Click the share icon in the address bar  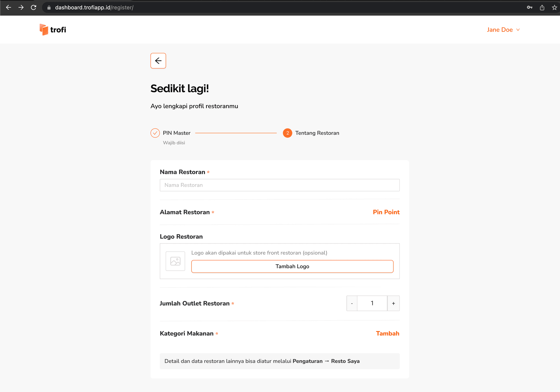[542, 7]
